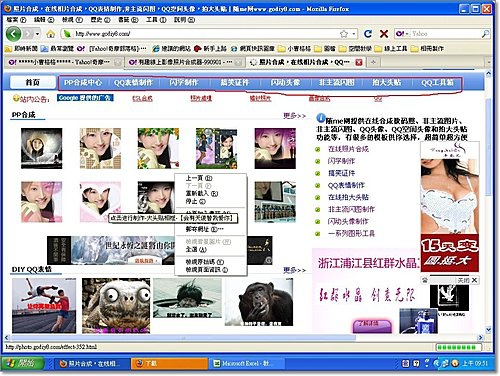This screenshot has width=500, height=376.
Task: Open the 小蕾格格 bookmark folder
Action: 295,49
